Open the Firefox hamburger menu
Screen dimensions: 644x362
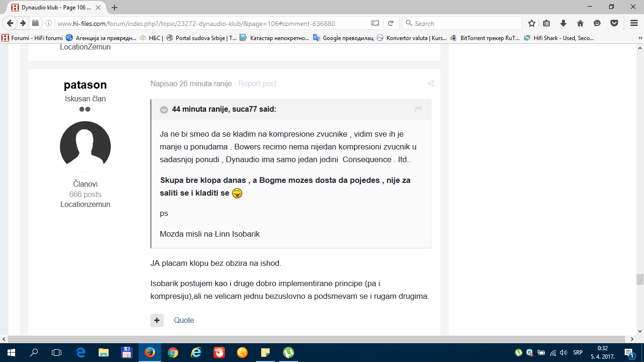634,23
